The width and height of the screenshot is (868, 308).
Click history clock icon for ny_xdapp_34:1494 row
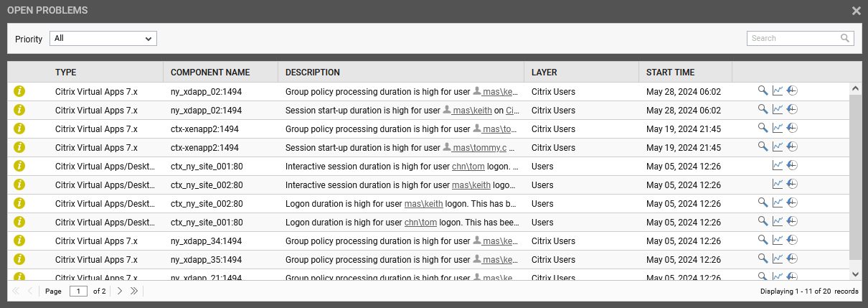[x=792, y=240]
